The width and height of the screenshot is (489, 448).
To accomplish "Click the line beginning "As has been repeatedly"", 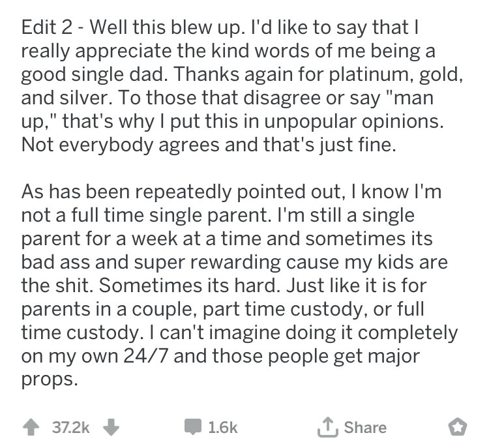I will click(231, 192).
